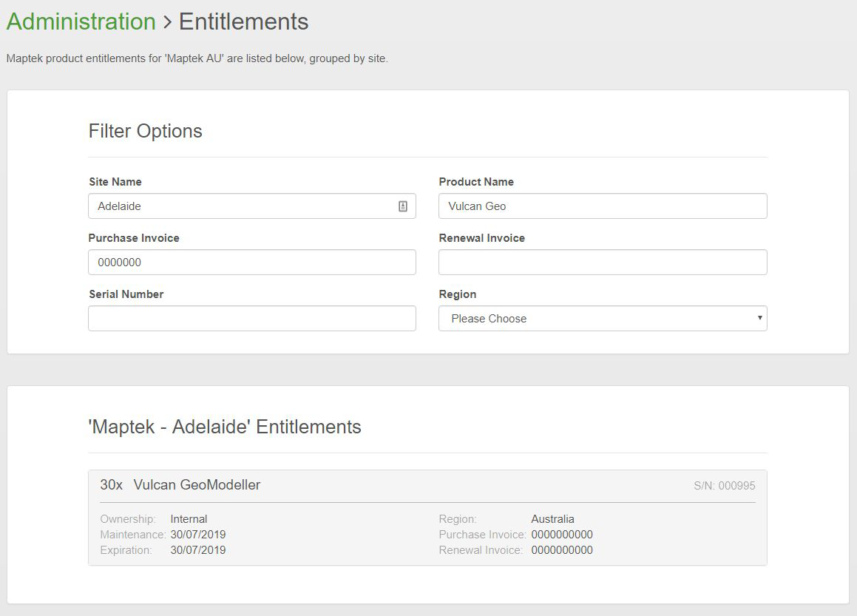The width and height of the screenshot is (857, 616).
Task: Click the Maintenance date 30/07/2019
Action: coord(198,535)
